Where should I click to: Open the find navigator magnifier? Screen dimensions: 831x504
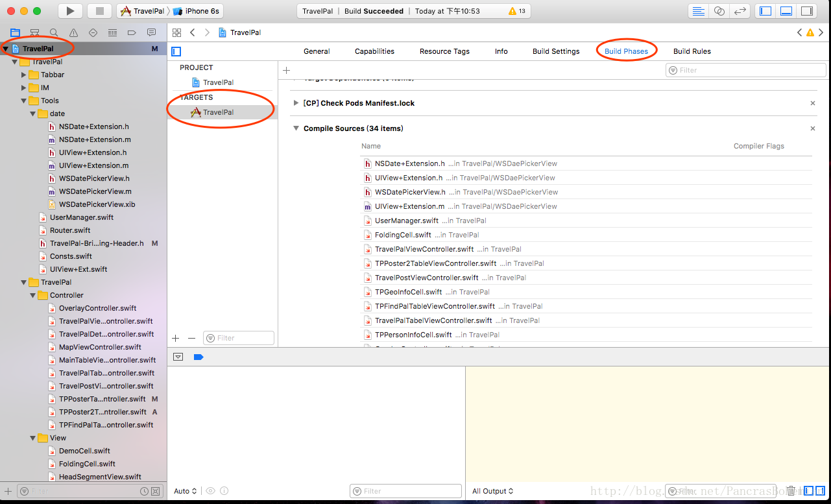click(x=54, y=32)
